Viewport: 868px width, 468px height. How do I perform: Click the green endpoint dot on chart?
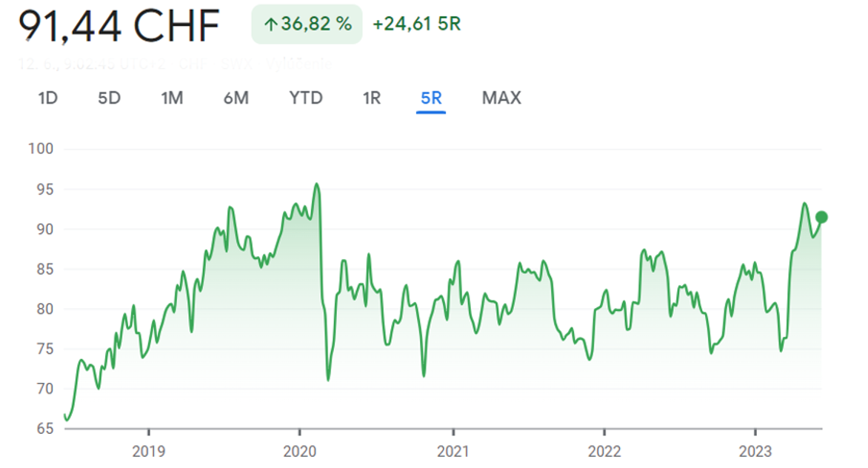pyautogui.click(x=821, y=217)
